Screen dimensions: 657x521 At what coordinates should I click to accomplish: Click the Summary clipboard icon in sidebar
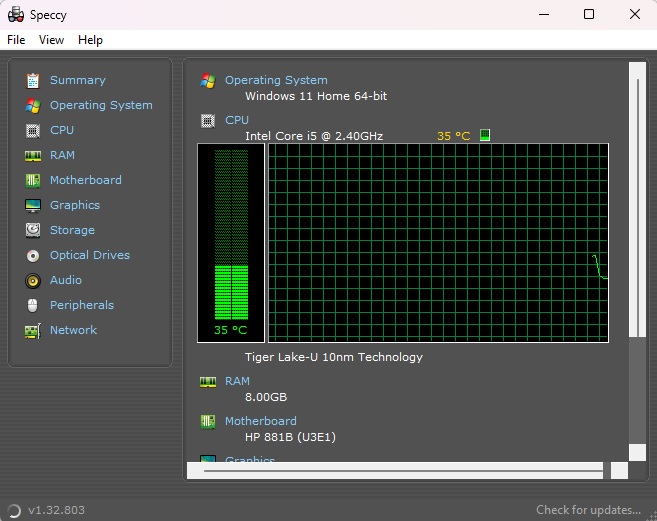point(33,80)
